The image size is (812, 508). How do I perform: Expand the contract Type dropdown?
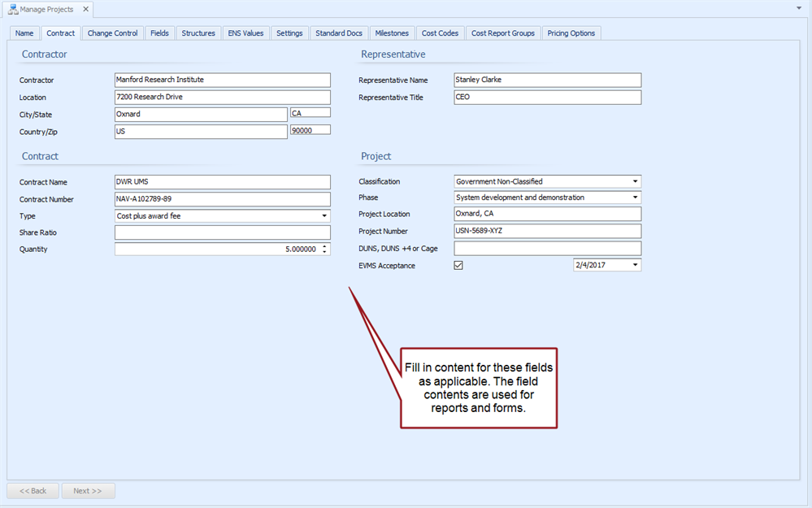point(324,216)
